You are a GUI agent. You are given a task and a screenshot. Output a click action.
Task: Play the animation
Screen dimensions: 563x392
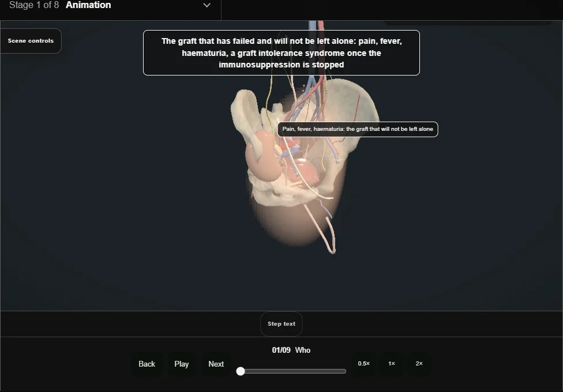click(x=181, y=364)
